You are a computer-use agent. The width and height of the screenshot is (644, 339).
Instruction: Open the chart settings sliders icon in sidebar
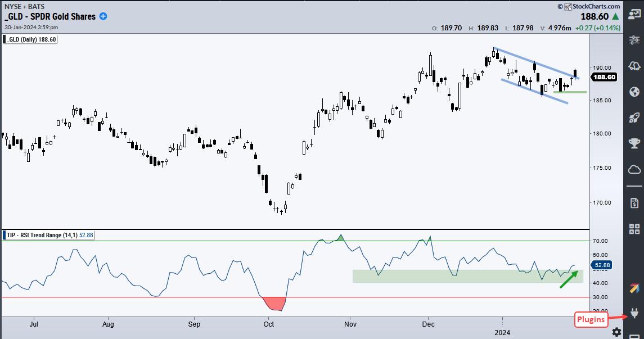click(x=634, y=39)
